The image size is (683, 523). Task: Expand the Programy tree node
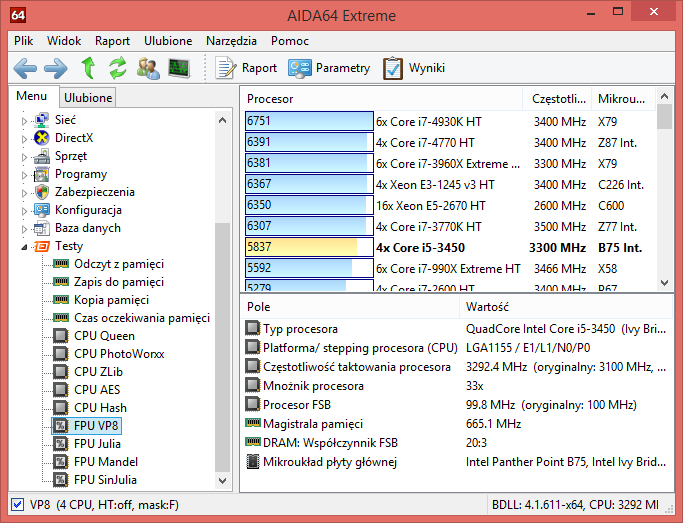pyautogui.click(x=24, y=175)
